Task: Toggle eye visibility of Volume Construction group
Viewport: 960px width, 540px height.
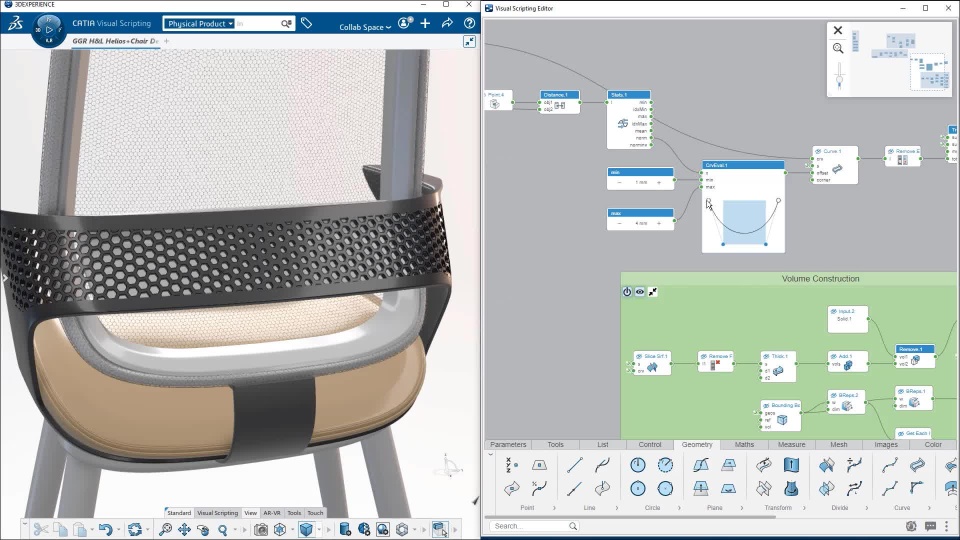Action: [x=640, y=292]
